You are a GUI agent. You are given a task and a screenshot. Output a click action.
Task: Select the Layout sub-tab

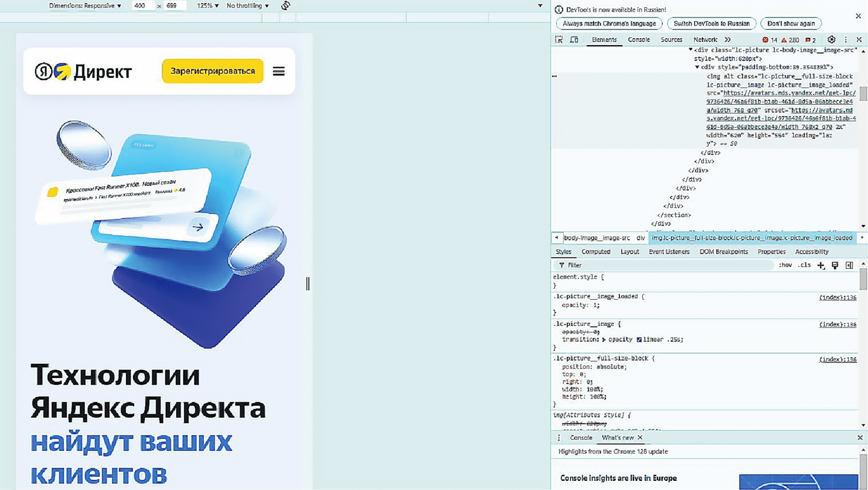[x=629, y=252]
